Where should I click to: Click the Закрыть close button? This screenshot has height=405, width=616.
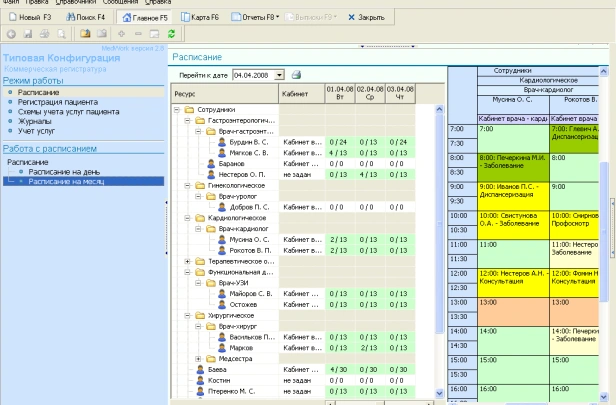(x=366, y=17)
